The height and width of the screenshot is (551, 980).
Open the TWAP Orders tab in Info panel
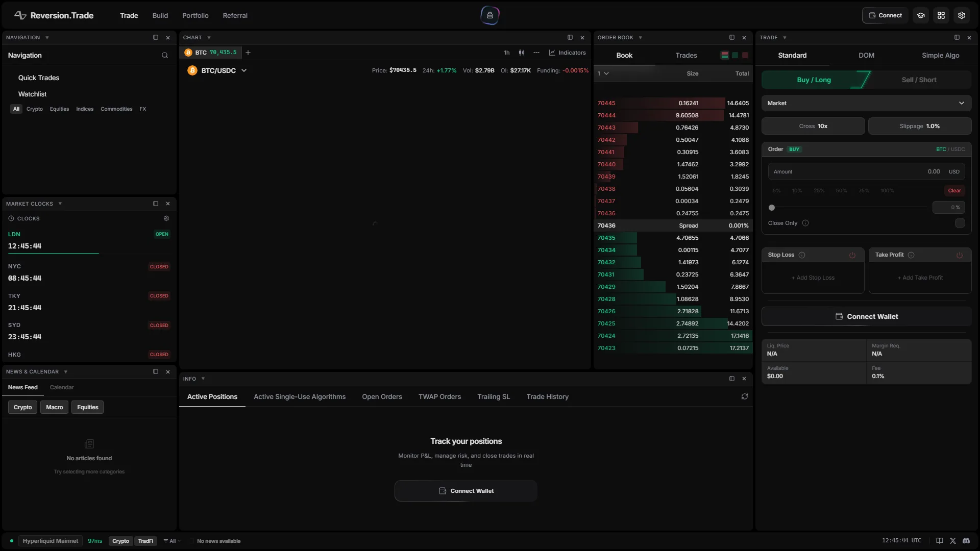(439, 396)
